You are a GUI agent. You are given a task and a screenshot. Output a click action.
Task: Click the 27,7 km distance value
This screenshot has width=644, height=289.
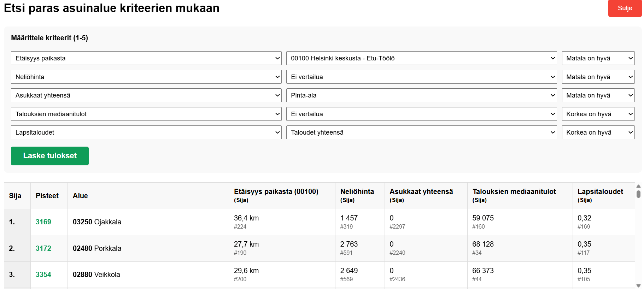click(x=246, y=244)
